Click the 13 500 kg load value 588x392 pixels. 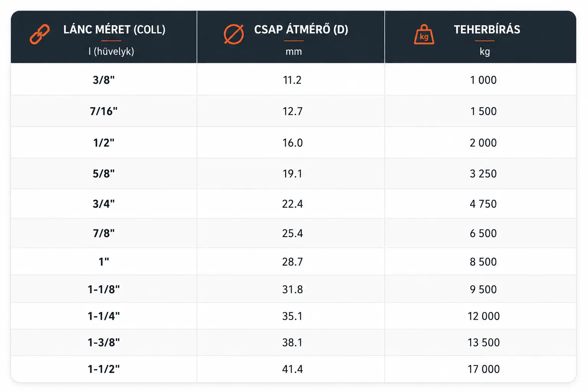click(x=483, y=343)
